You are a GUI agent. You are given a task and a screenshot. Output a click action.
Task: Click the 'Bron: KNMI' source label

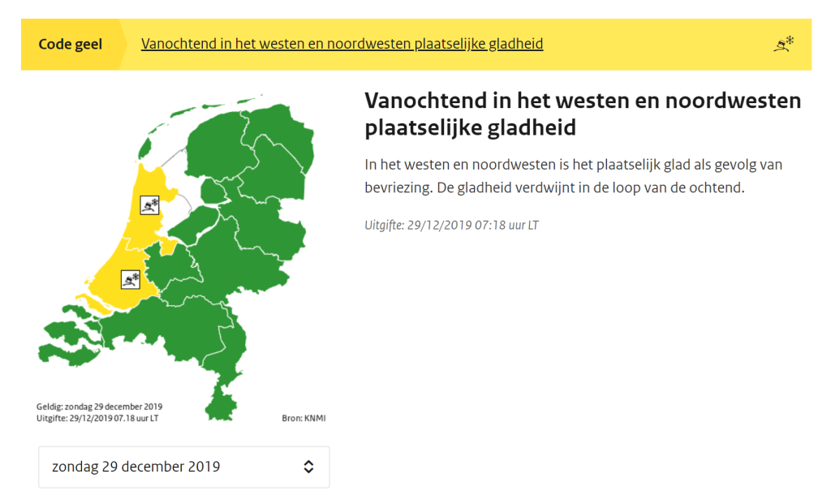click(304, 418)
